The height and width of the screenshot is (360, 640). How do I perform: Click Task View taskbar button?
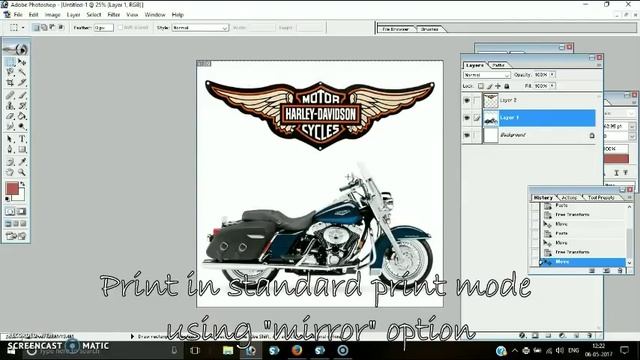[195, 350]
